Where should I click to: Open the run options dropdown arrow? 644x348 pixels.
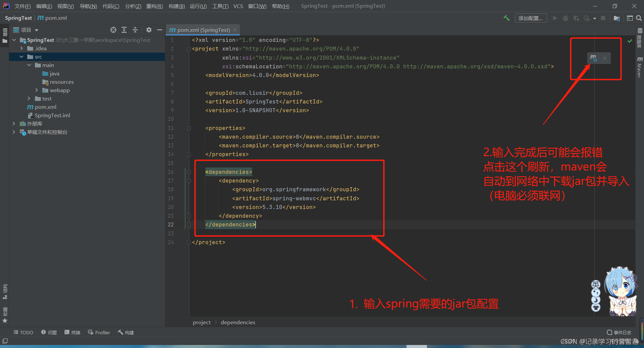pyautogui.click(x=595, y=18)
